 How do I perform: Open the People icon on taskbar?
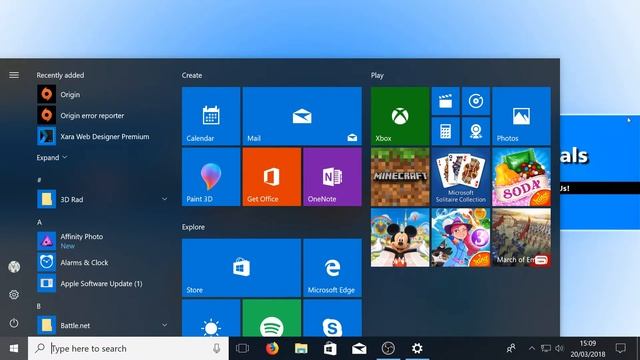pos(511,349)
